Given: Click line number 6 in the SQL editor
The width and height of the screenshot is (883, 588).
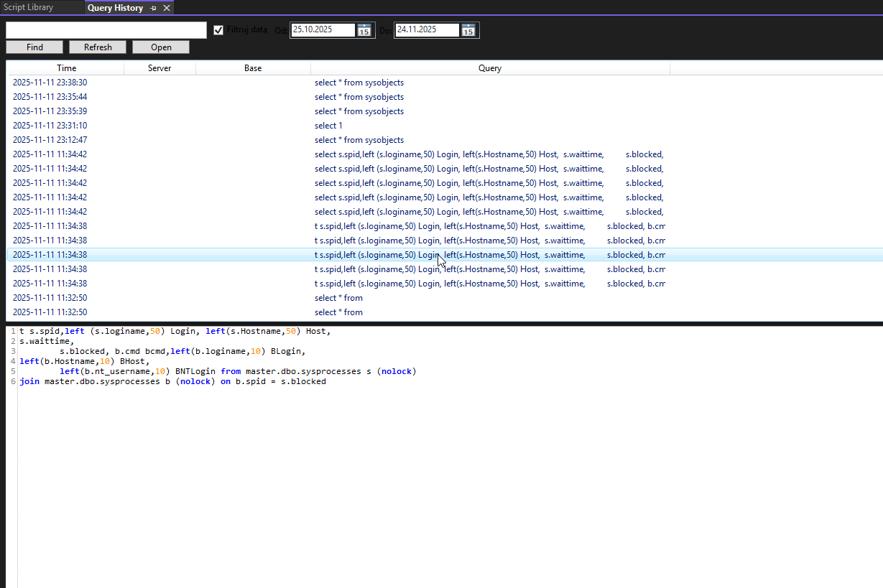Looking at the screenshot, I should [12, 381].
